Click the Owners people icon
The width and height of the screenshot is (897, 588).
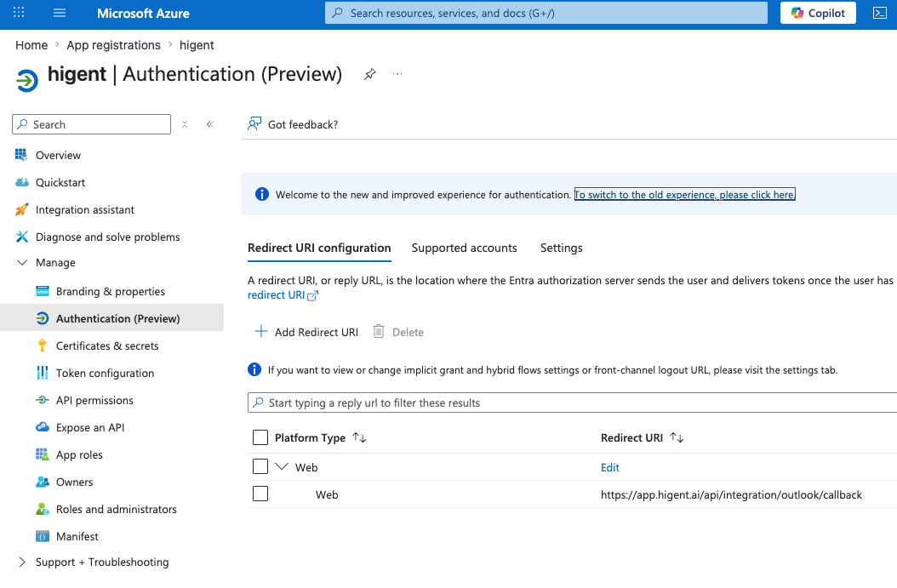tap(43, 482)
